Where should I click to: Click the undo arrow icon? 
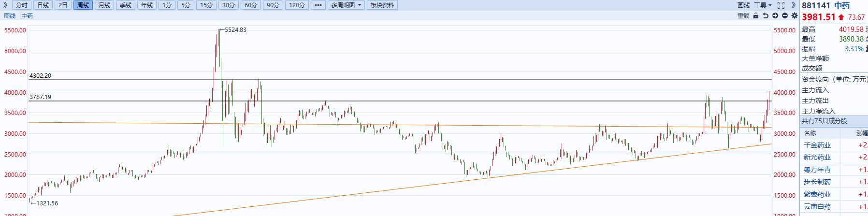click(766, 16)
